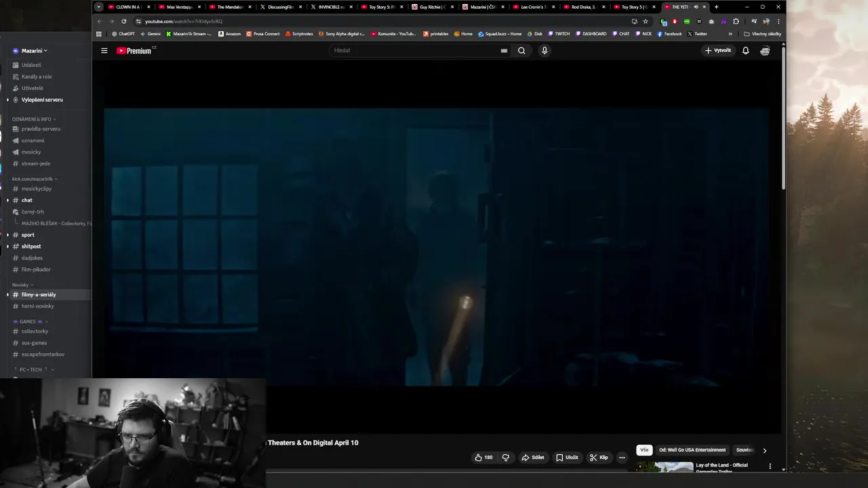
Task: Show more bookmarks with the double chevron
Action: pos(730,34)
